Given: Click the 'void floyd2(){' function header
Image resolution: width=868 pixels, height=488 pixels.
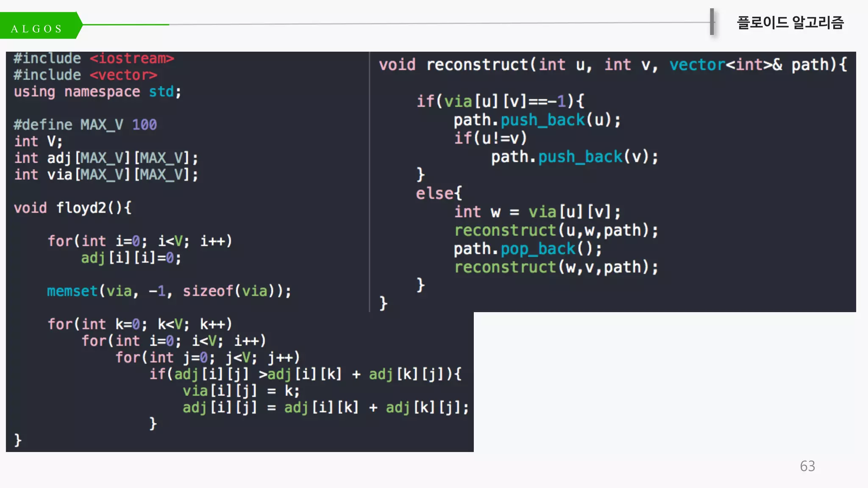Looking at the screenshot, I should (72, 208).
